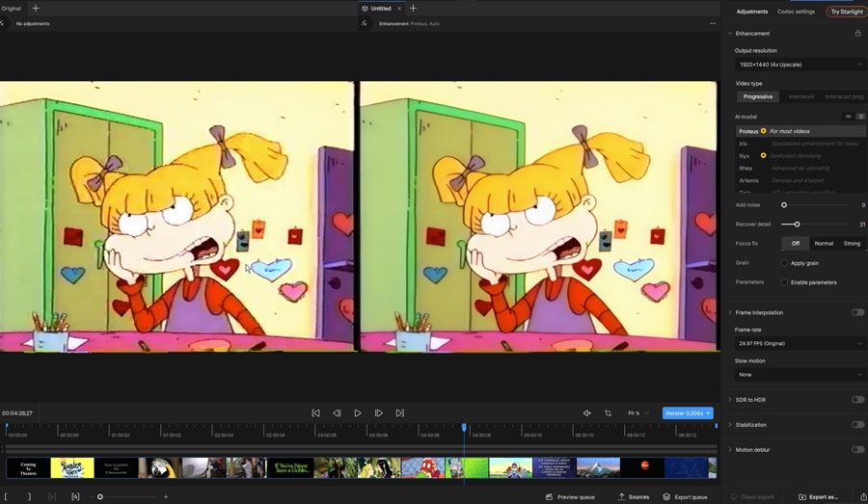Click the clear trim [x] icon
The height and width of the screenshot is (504, 868).
coord(53,497)
